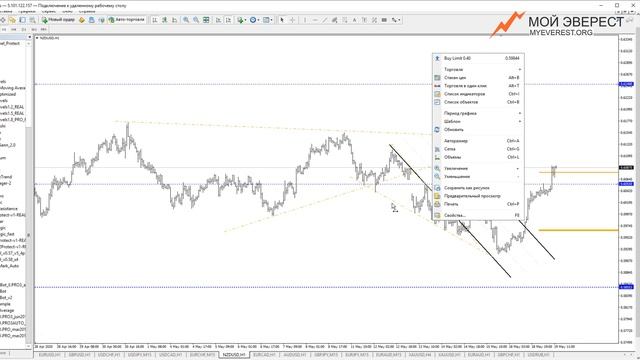This screenshot has height=360, width=640.
Task: Select the vertical line drawing tool
Action: click(x=304, y=20)
